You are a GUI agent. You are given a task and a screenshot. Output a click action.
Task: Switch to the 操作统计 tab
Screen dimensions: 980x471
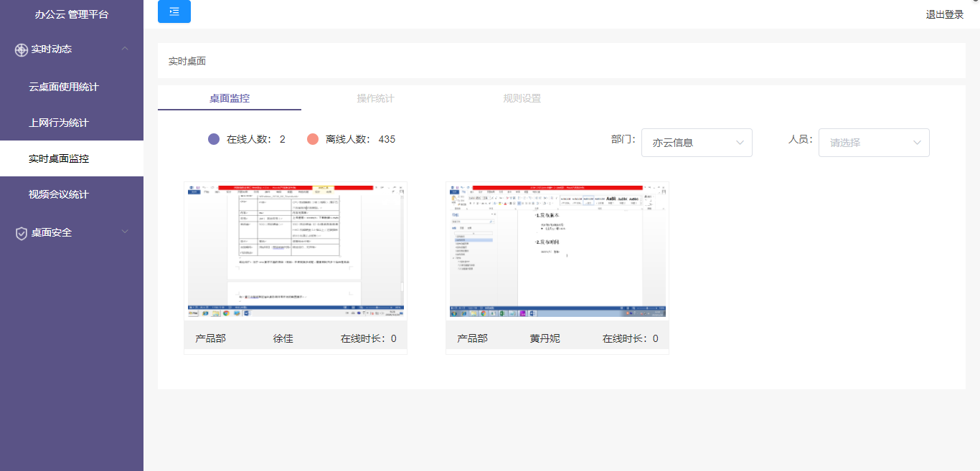tap(375, 98)
